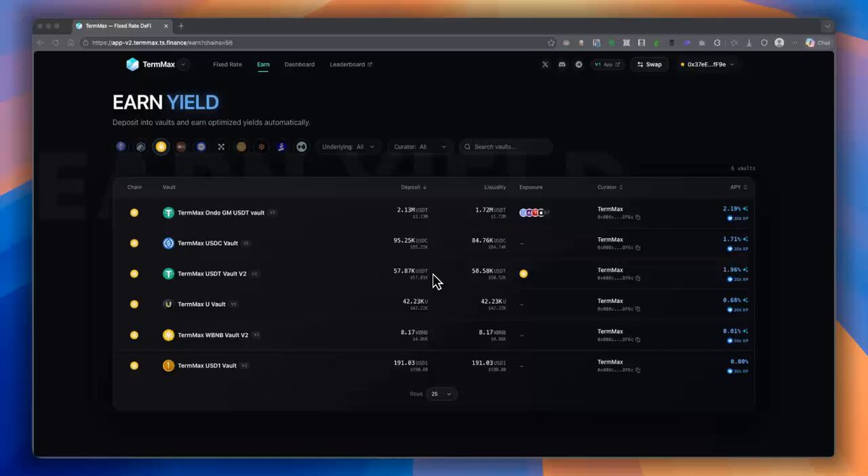Click the 191.03 USD1 deposit value
The width and height of the screenshot is (868, 476).
(411, 362)
